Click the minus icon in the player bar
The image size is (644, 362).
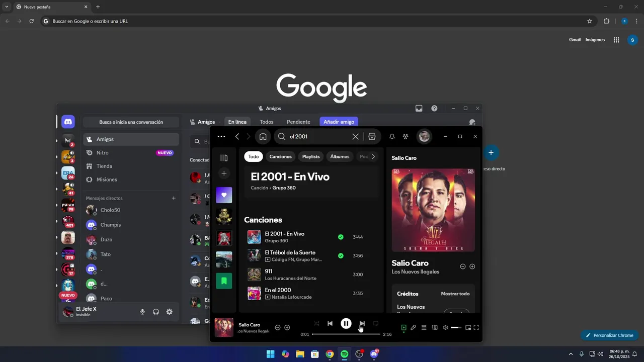pyautogui.click(x=278, y=328)
